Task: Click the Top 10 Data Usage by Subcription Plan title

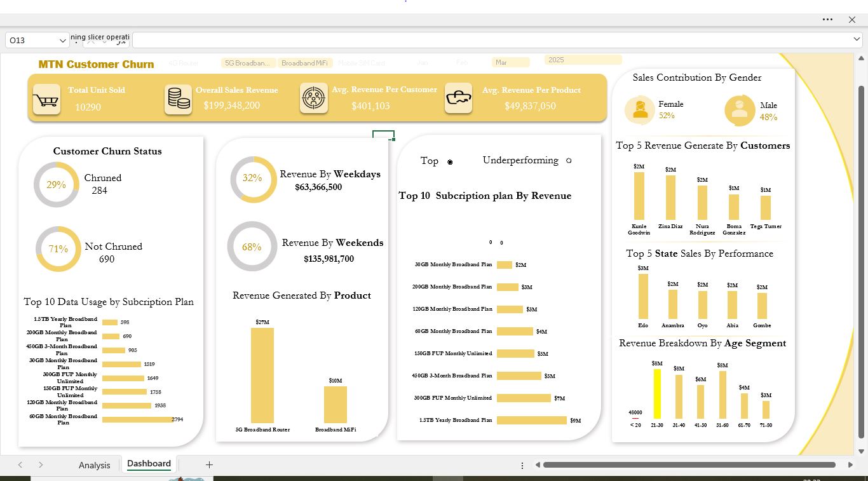Action: pyautogui.click(x=109, y=302)
